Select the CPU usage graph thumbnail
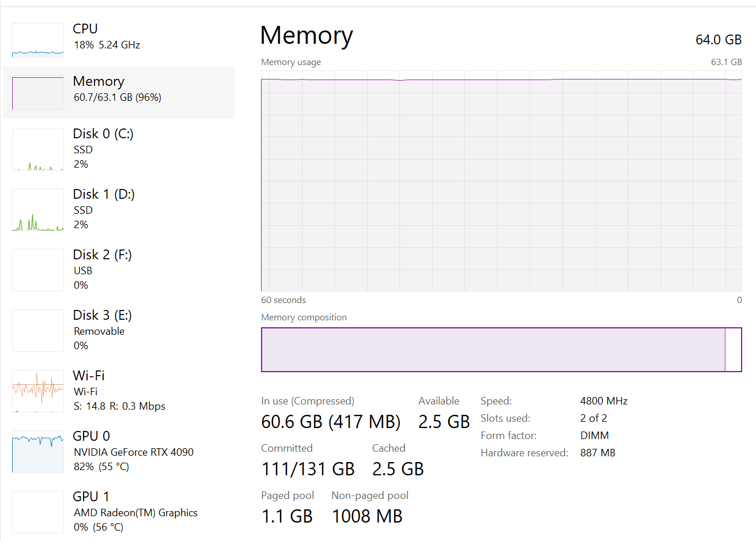The height and width of the screenshot is (541, 756). tap(38, 40)
